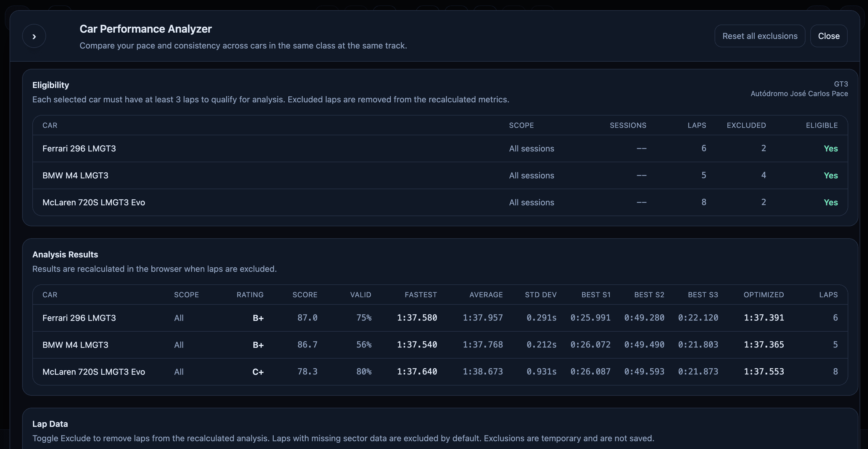Click Ferrari optimized time 1:37.391
Screen dimensions: 868x449
[x=764, y=318]
